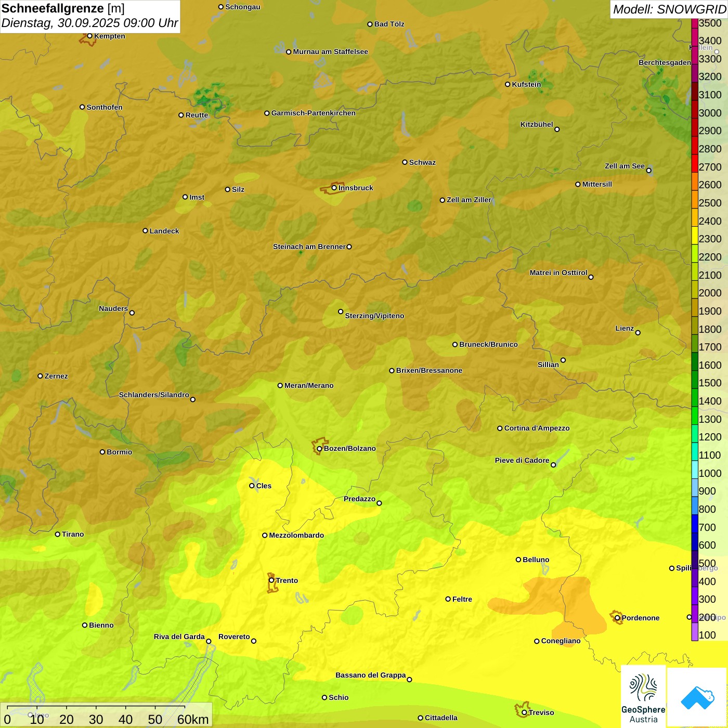Click the Meran/Merano label
This screenshot has width=728, height=728.
point(309,385)
